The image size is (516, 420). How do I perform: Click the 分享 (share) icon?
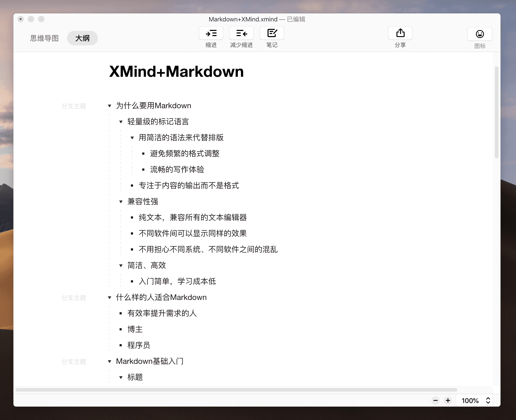(x=400, y=33)
